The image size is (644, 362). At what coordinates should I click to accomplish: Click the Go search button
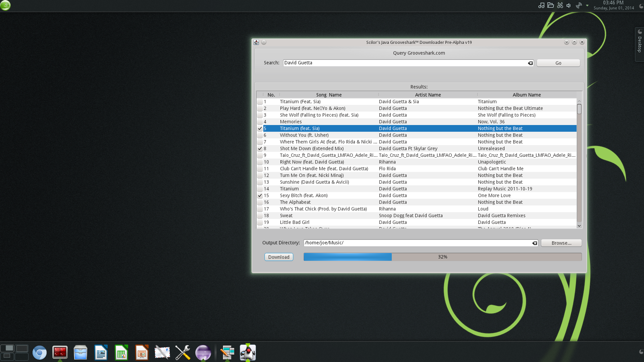(x=558, y=63)
